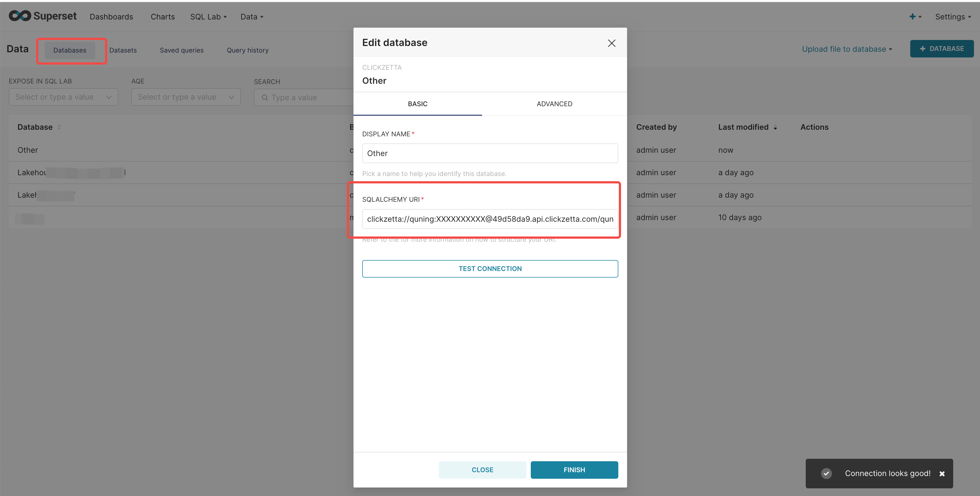Go to the Datasets tab
This screenshot has height=496, width=980.
(x=123, y=50)
